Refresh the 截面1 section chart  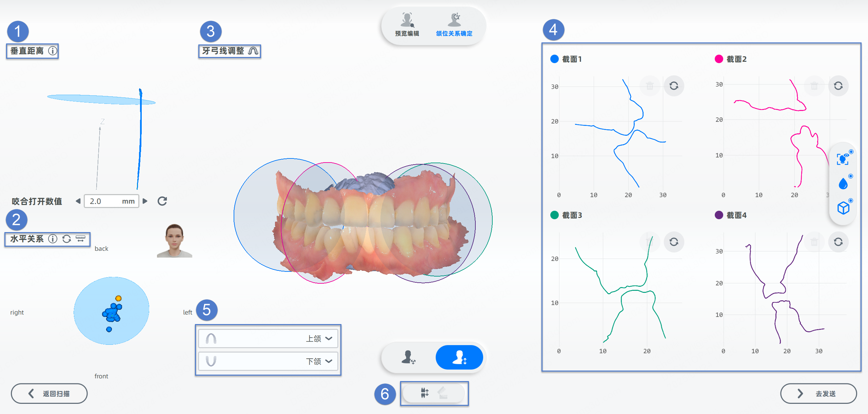(674, 86)
